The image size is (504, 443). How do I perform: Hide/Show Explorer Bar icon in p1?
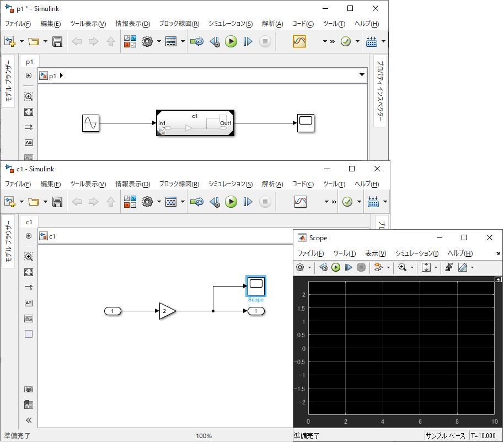[29, 75]
